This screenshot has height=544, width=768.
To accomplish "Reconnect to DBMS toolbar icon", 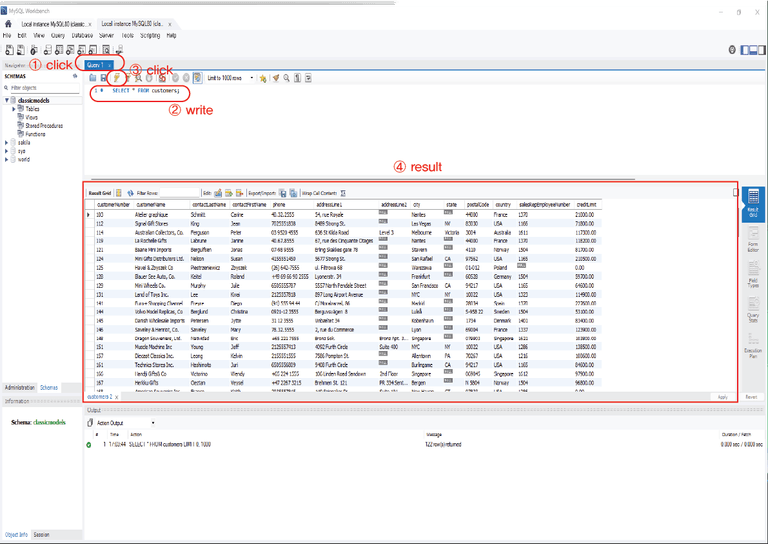I will pyautogui.click(x=119, y=50).
